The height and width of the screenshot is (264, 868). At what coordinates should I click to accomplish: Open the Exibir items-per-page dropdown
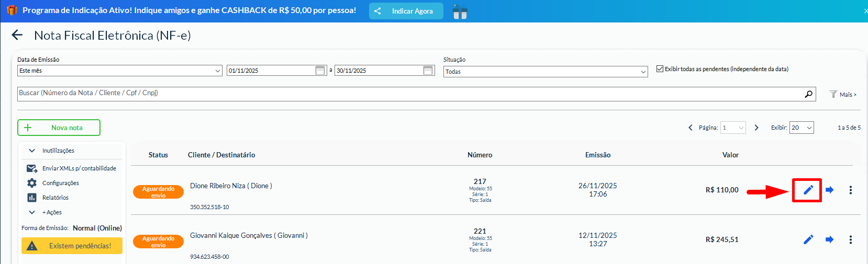[x=802, y=128]
